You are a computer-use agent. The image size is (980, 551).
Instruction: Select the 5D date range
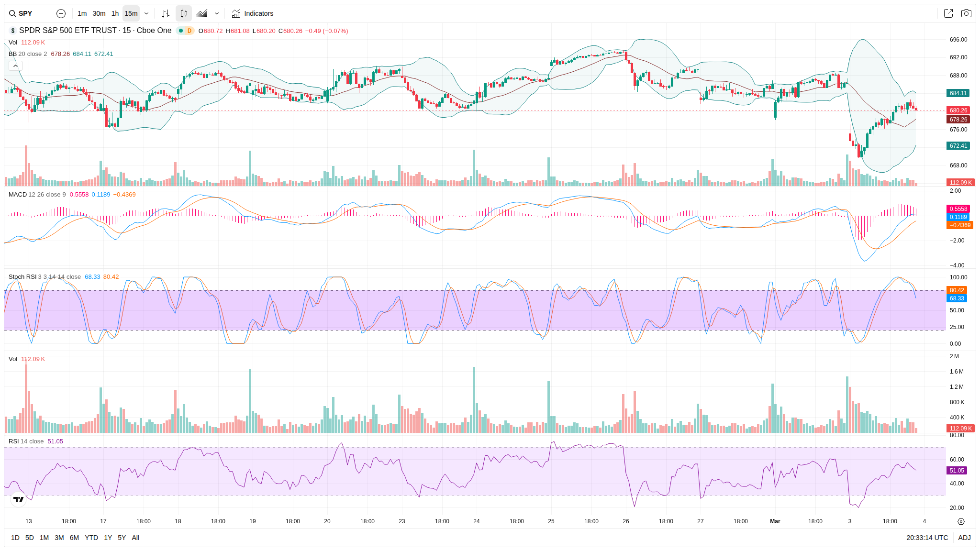pos(30,538)
